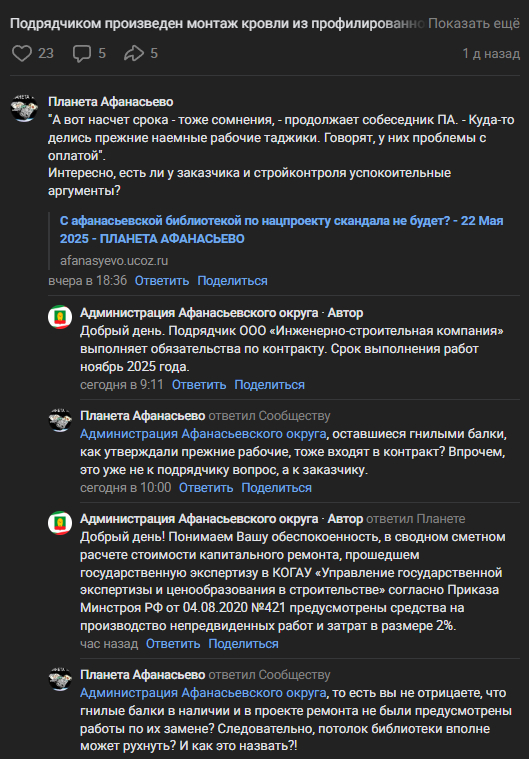Share the comment posted вчера в 18:36
The width and height of the screenshot is (529, 759).
pos(232,281)
